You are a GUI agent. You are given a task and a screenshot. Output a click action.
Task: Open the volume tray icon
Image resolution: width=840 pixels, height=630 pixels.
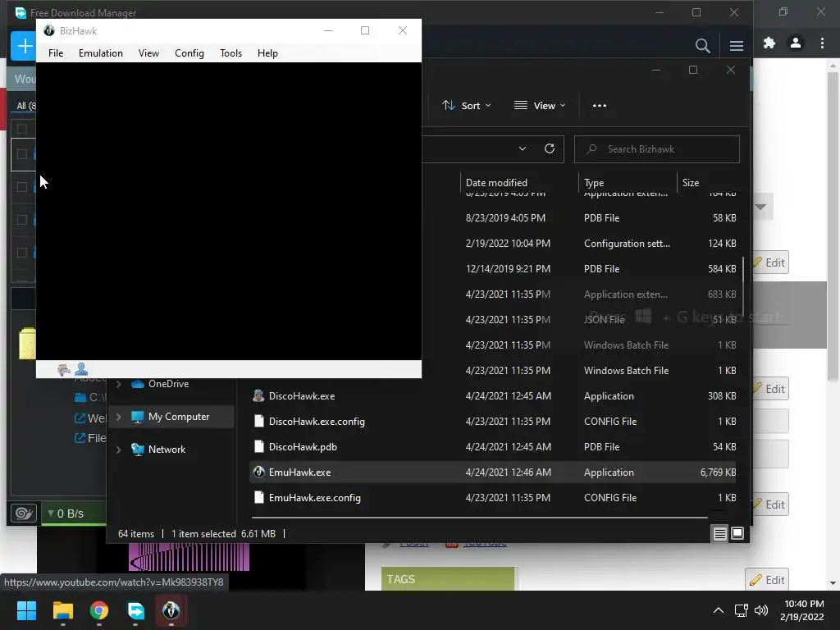click(x=760, y=610)
